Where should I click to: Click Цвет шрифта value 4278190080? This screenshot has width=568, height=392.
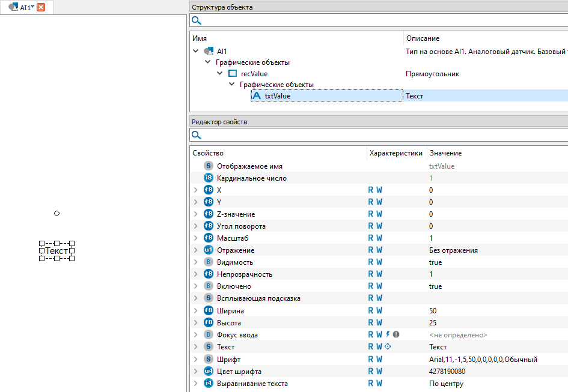(447, 371)
